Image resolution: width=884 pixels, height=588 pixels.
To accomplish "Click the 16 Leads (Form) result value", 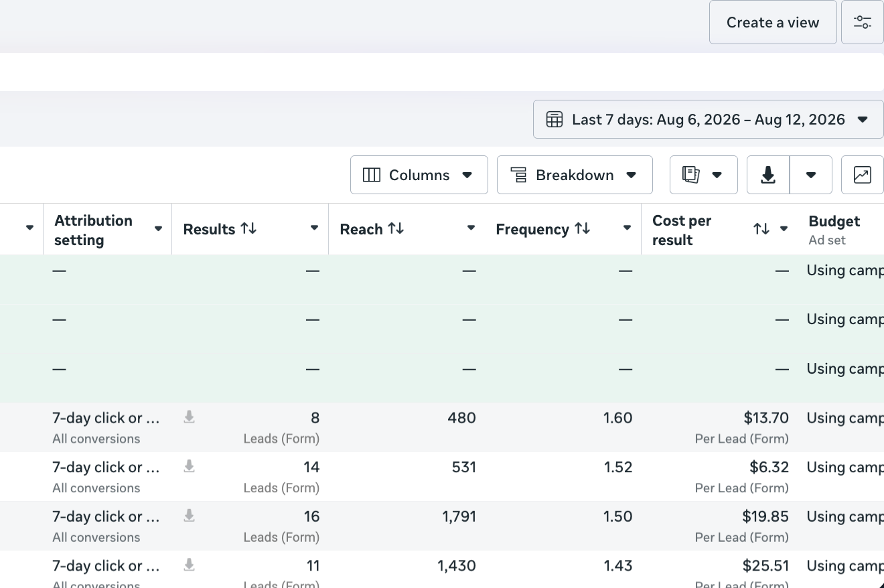I will click(x=311, y=516).
